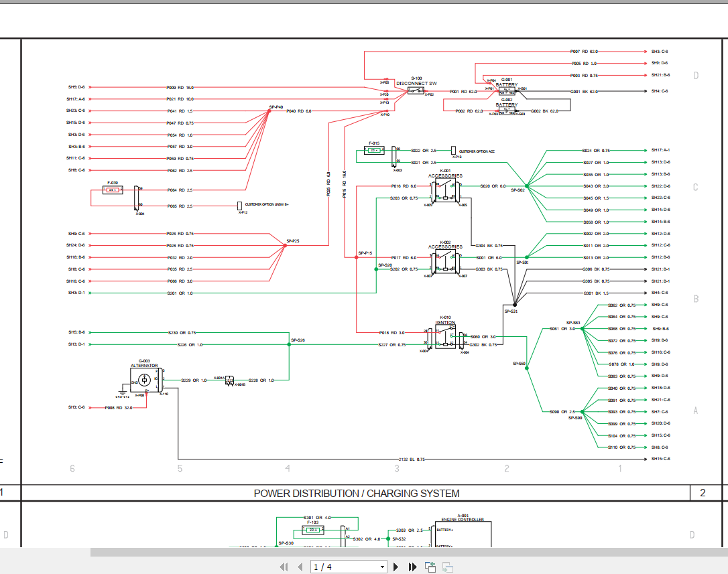Select the G-001 battery symbol
Viewport: 728px width, 574px height.
(507, 91)
